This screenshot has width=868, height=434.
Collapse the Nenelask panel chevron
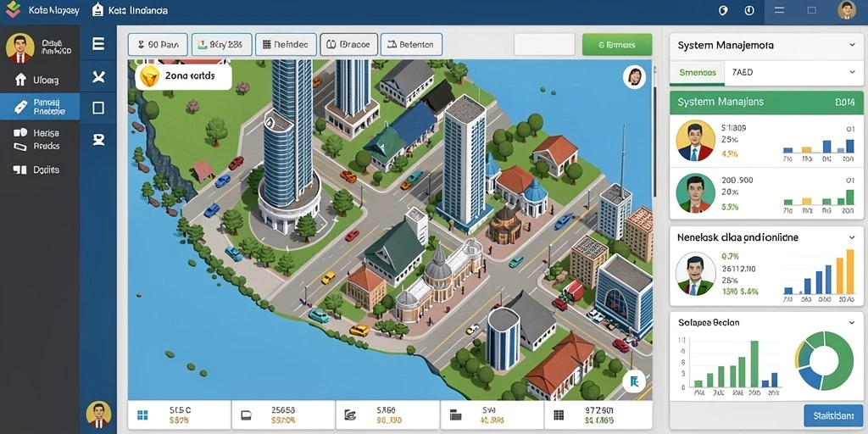(x=853, y=237)
